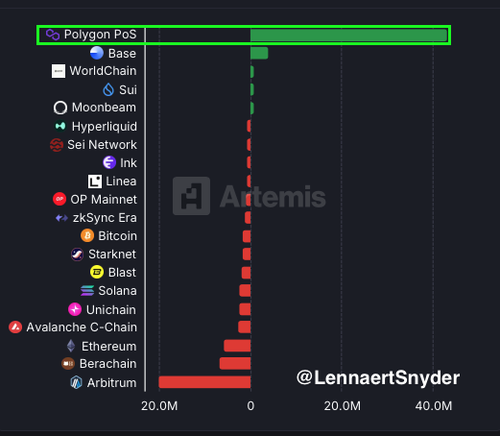Image resolution: width=500 pixels, height=436 pixels.
Task: Click the Berachain bear icon
Action: pyautogui.click(x=68, y=364)
